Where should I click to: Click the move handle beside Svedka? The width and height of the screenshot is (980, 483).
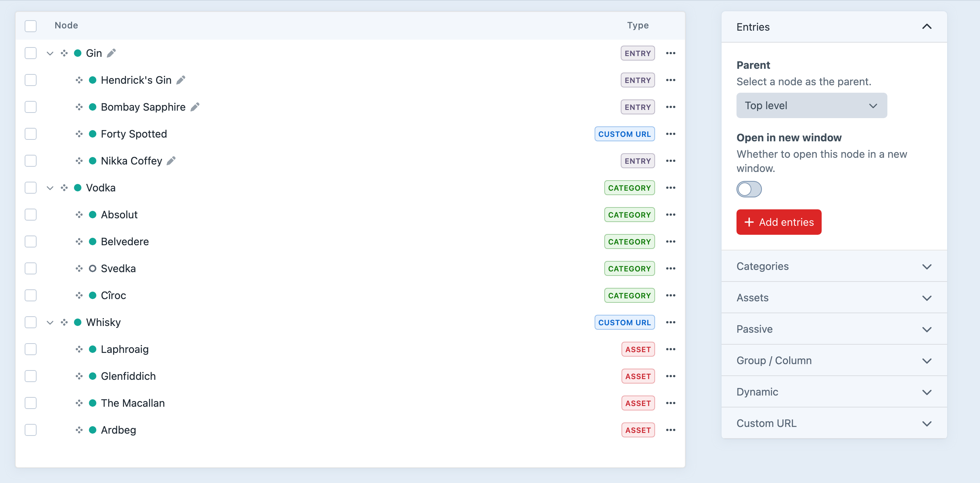point(79,268)
